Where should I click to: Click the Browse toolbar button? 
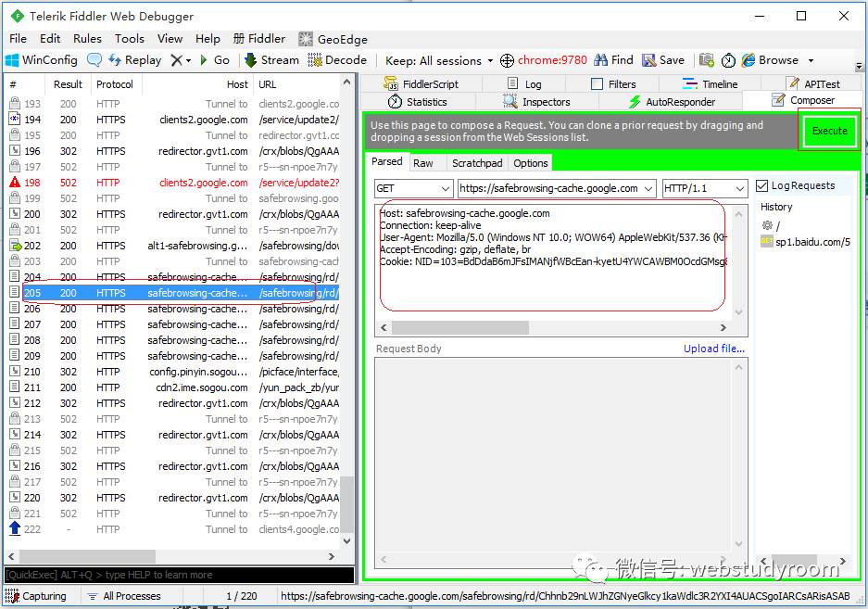pyautogui.click(x=771, y=60)
